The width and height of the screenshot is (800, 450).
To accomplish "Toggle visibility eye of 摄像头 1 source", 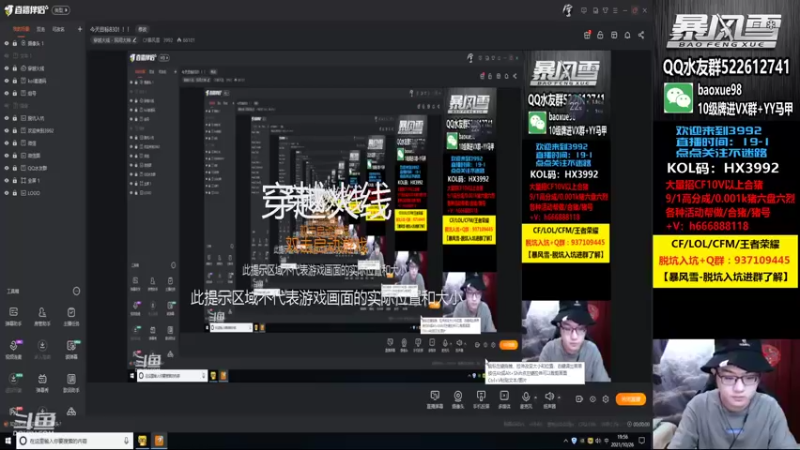I will tap(7, 43).
